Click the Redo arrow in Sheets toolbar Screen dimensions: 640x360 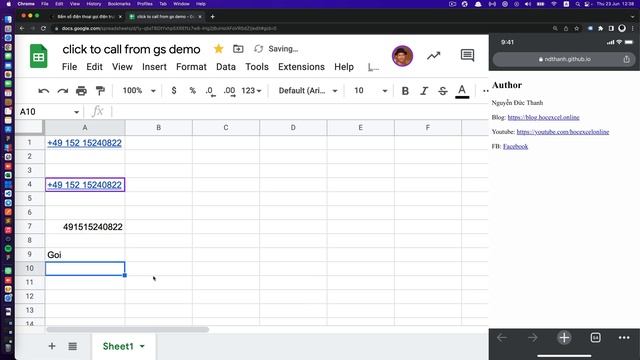click(x=62, y=91)
